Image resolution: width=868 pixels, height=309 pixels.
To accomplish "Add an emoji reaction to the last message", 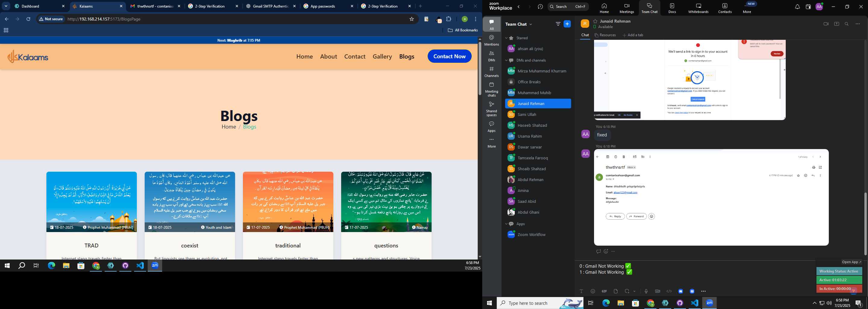I will tap(606, 251).
